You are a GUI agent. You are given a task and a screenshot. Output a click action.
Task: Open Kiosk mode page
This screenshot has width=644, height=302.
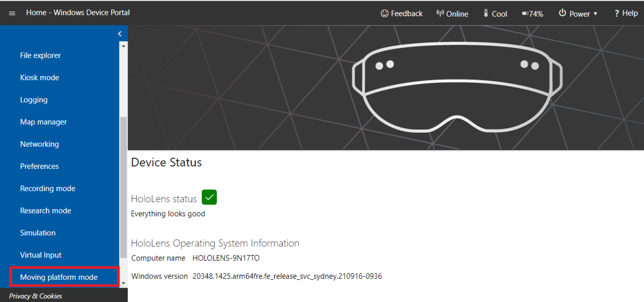pos(39,77)
